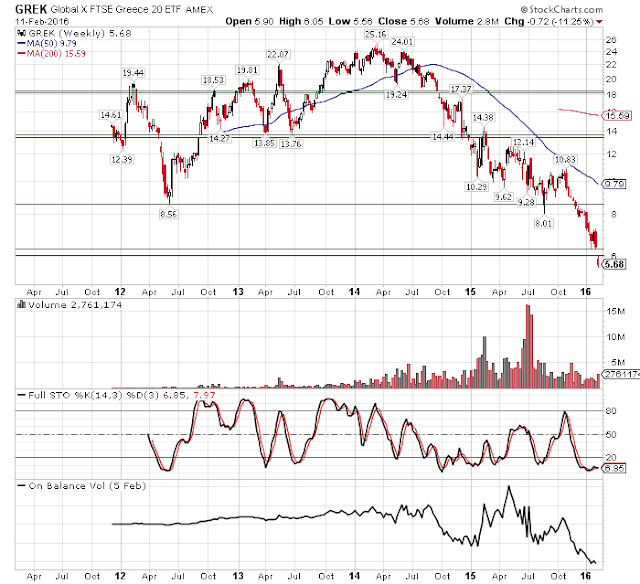Click the 50 stochastic axis label
640x584 pixels.
(611, 435)
